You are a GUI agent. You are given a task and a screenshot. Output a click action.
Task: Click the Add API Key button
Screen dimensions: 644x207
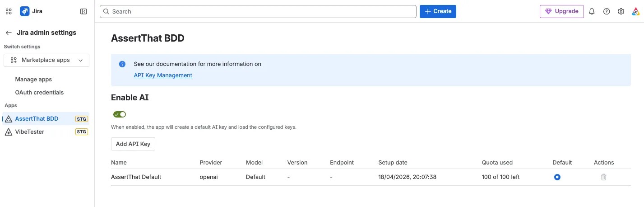[133, 144]
